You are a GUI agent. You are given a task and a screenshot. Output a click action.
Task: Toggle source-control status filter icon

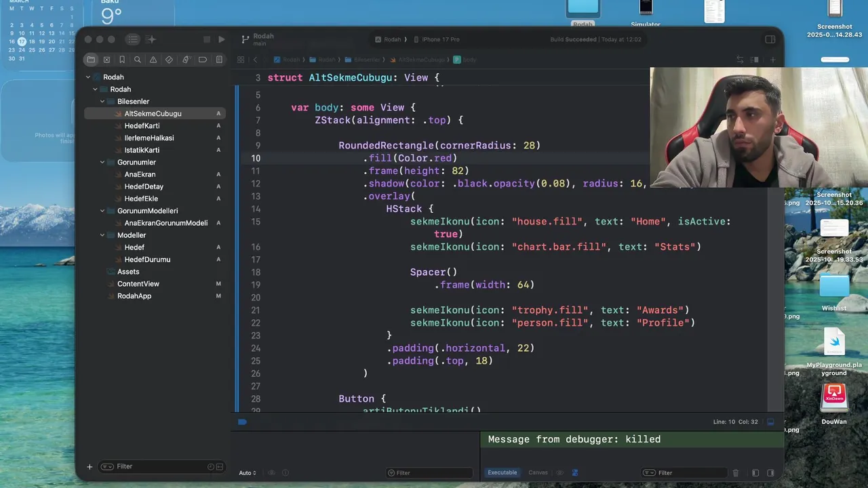coord(220,467)
